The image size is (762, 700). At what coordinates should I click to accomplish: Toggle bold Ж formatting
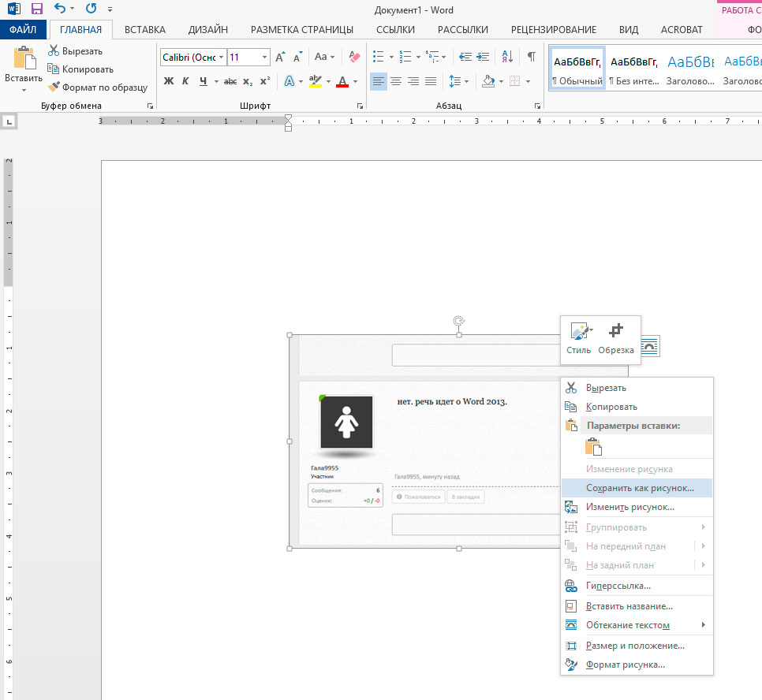pos(169,81)
